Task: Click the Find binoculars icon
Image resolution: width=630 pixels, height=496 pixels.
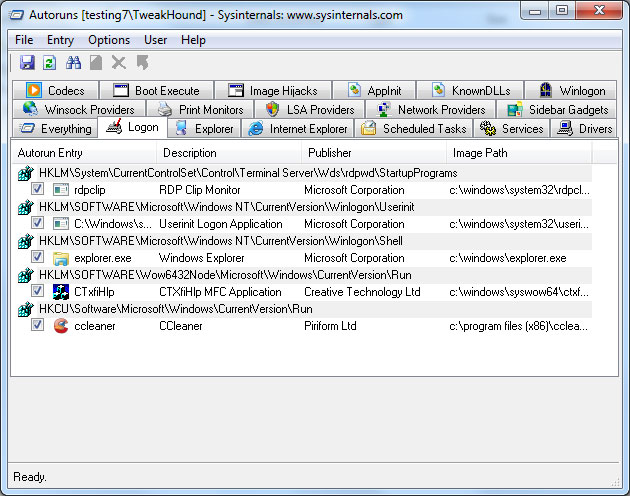Action: click(x=74, y=63)
